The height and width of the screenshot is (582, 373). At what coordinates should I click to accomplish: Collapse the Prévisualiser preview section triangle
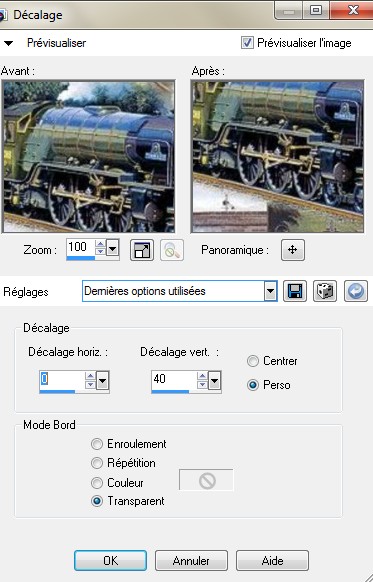click(x=8, y=43)
